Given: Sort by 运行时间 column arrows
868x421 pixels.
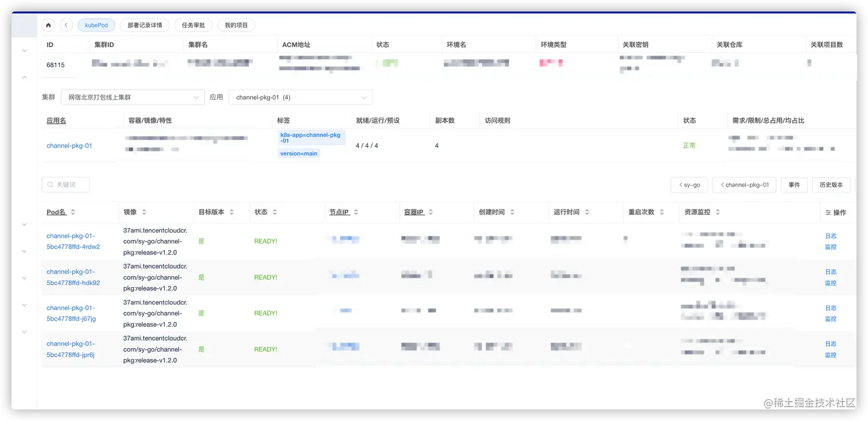Looking at the screenshot, I should click(x=587, y=212).
